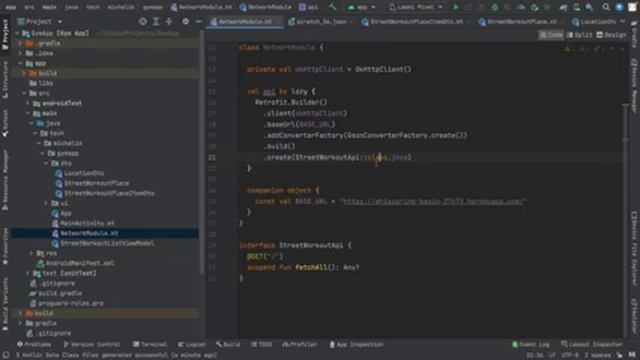Open the Structure tool window side tab
Viewport: 640px width, 360px height.
pos(5,80)
